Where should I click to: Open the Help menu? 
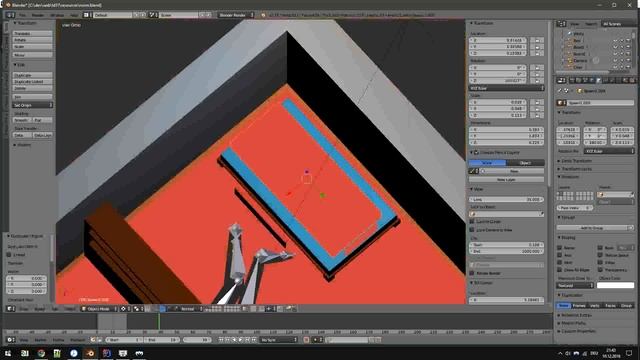tap(74, 15)
